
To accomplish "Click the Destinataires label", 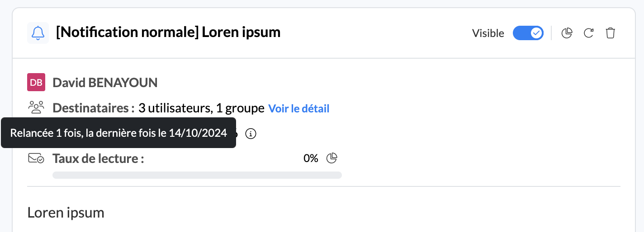I will [94, 108].
